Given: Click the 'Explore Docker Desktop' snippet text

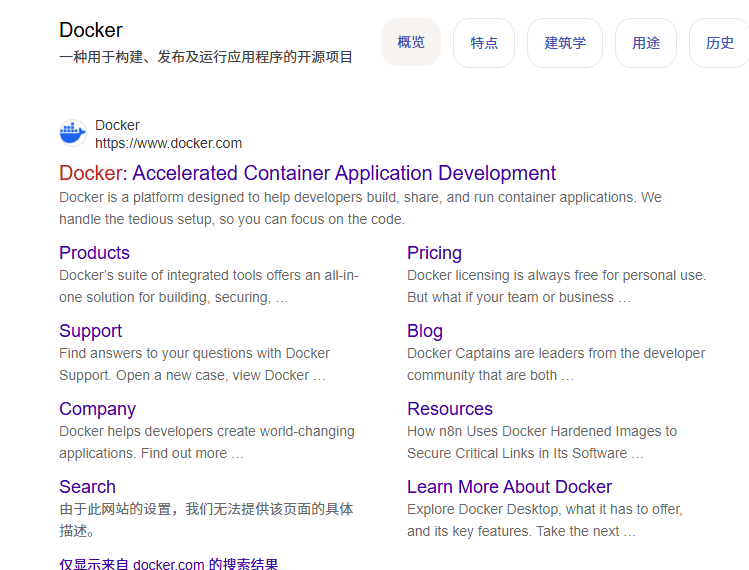Looking at the screenshot, I should (545, 520).
